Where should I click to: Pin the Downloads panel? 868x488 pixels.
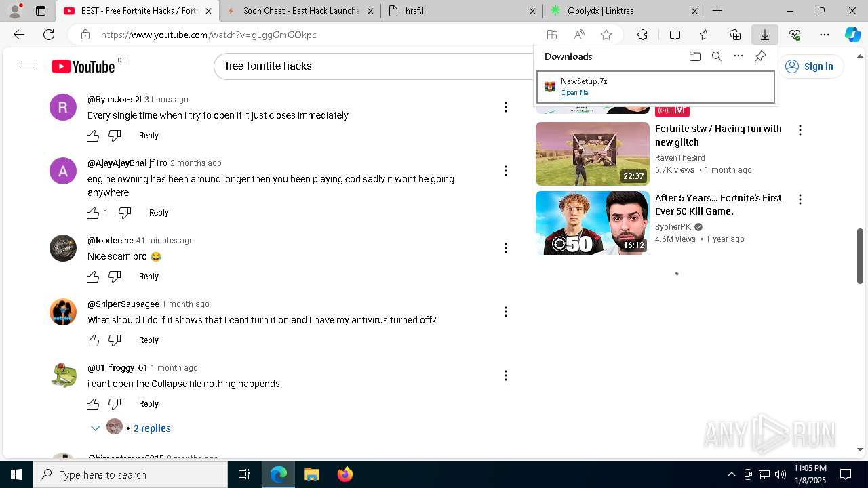click(760, 56)
